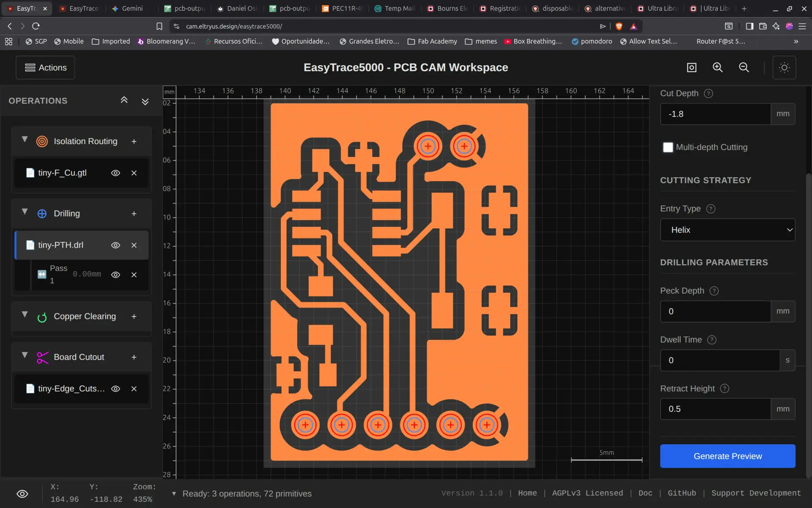Collapse the Copper Clearing group triangle
The image size is (812, 508).
(25, 314)
